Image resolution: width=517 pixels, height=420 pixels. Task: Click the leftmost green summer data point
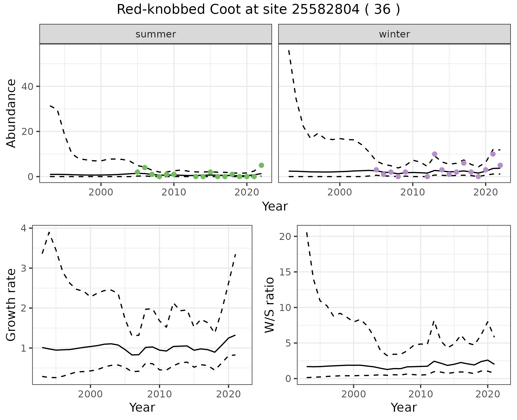pos(137,172)
